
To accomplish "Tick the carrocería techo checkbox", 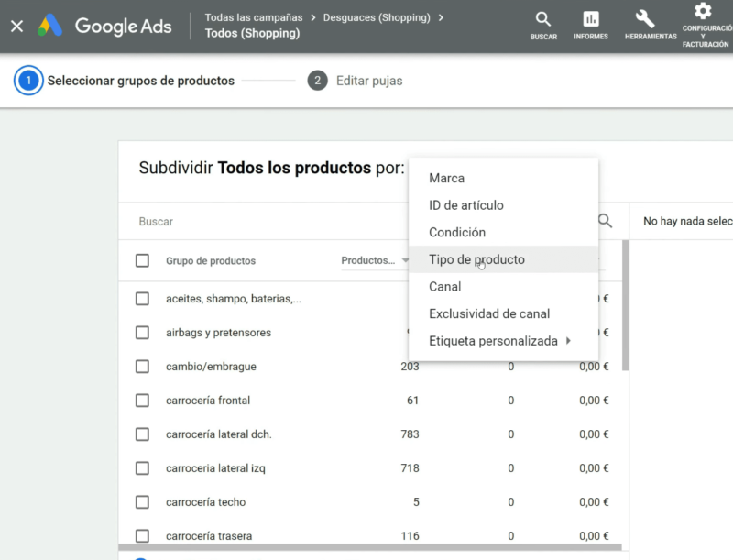I will tap(142, 502).
